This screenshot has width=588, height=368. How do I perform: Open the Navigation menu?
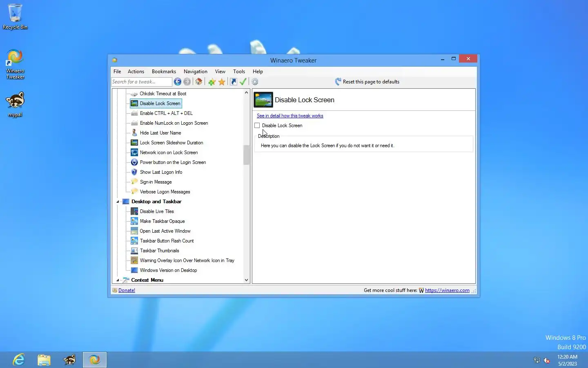pos(196,72)
